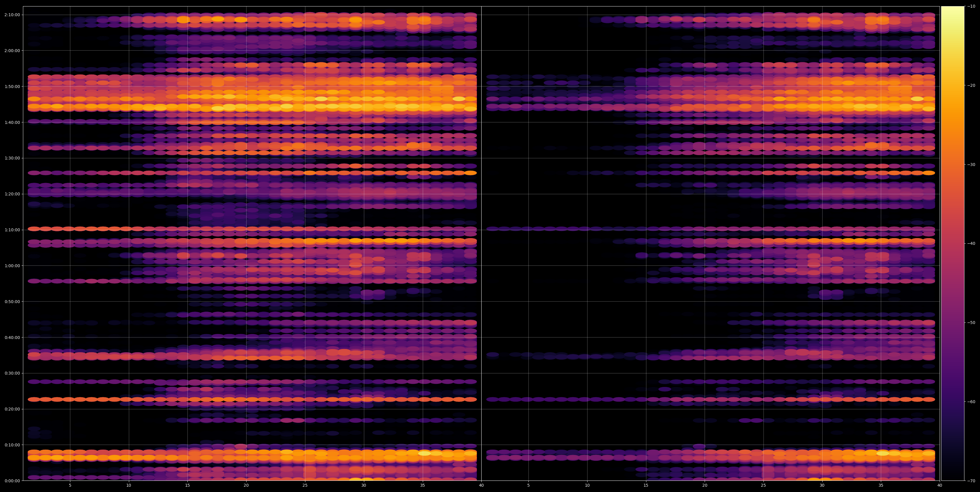Select the 0:20:00 y-axis label
This screenshot has height=492, width=980.
12,409
